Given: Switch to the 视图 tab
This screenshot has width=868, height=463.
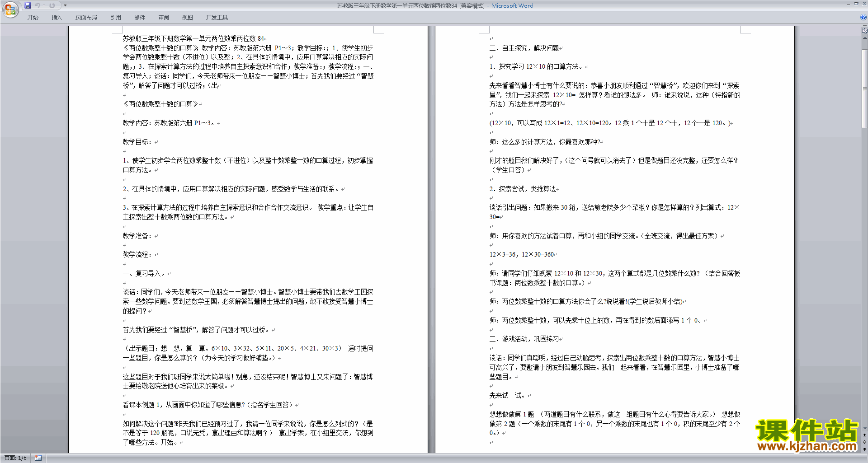Looking at the screenshot, I should [187, 18].
